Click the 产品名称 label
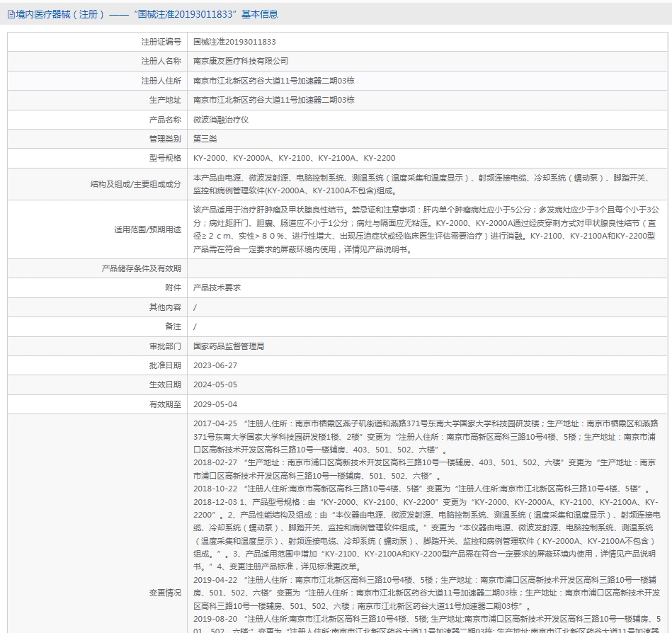 coord(165,120)
